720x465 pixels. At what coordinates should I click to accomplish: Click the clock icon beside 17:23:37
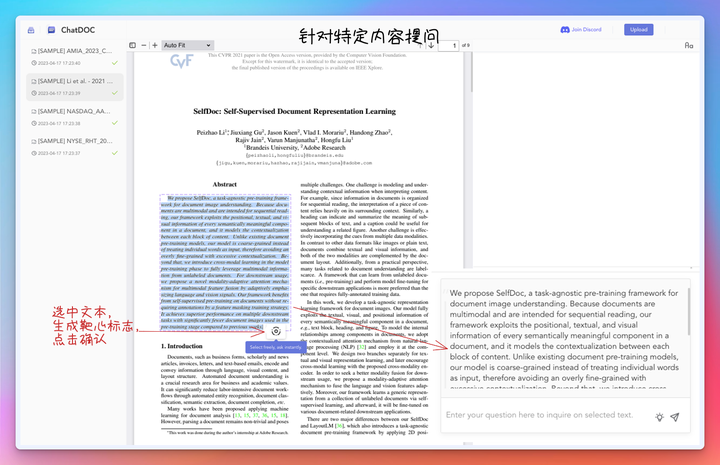(34, 153)
